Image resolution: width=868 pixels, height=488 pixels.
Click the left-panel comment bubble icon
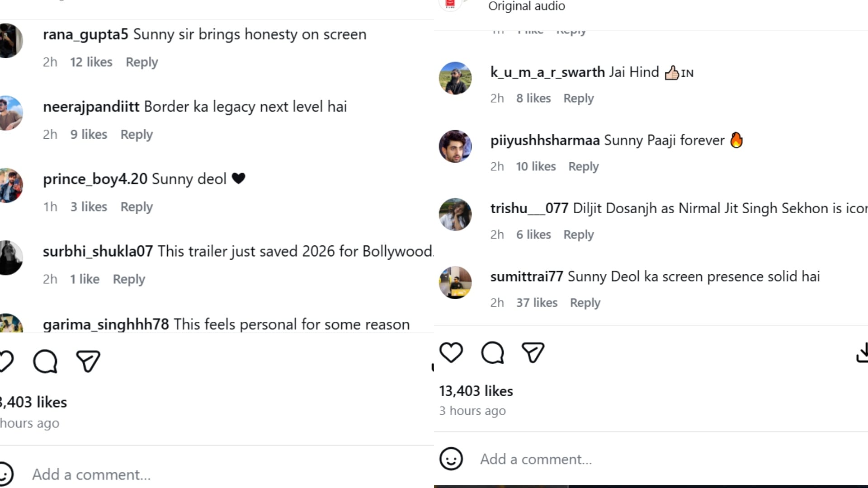point(45,361)
